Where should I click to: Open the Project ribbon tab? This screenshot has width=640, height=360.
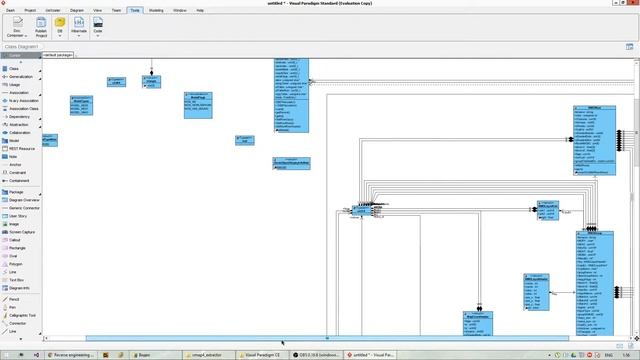tap(30, 10)
